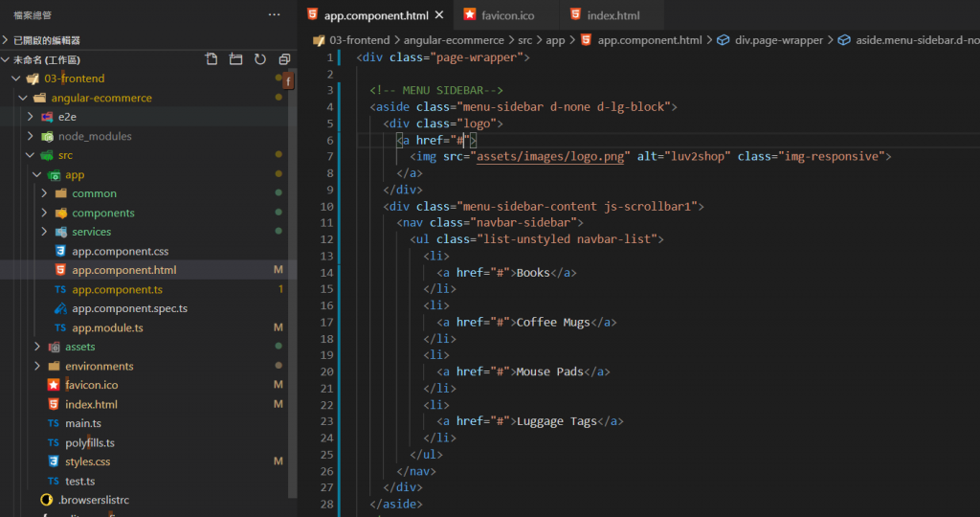Open the explorer more actions ellipsis menu

[x=274, y=14]
